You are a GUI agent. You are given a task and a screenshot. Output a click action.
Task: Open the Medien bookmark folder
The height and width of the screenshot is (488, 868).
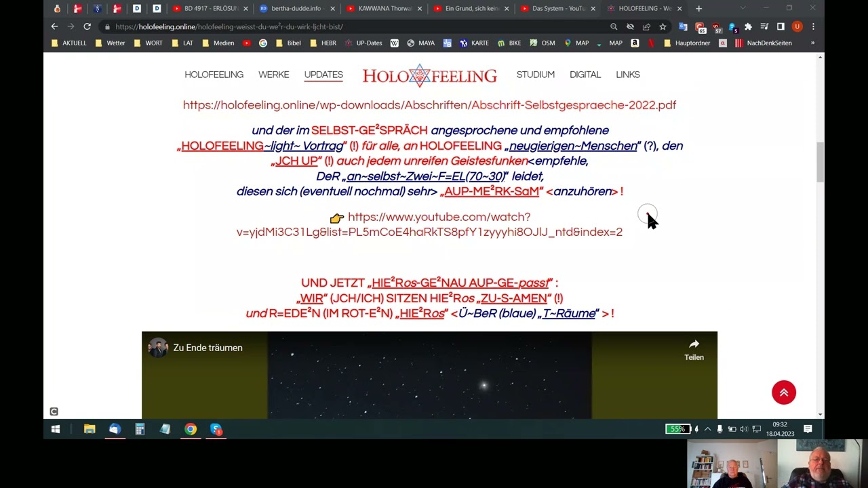click(218, 43)
